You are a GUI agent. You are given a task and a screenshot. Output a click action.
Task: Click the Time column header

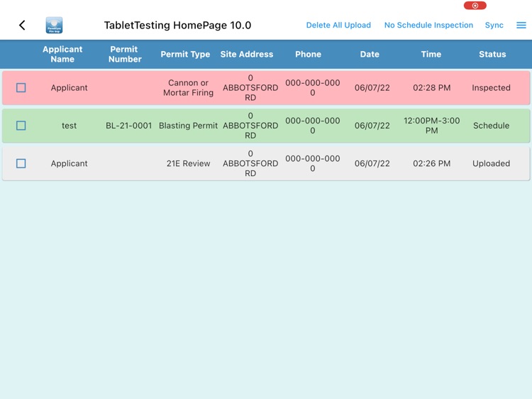pos(431,55)
